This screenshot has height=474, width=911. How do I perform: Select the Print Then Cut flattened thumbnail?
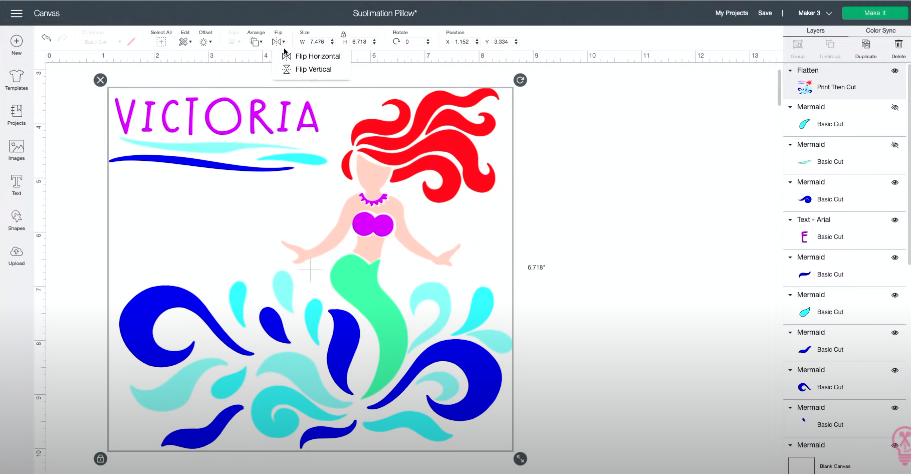click(805, 87)
